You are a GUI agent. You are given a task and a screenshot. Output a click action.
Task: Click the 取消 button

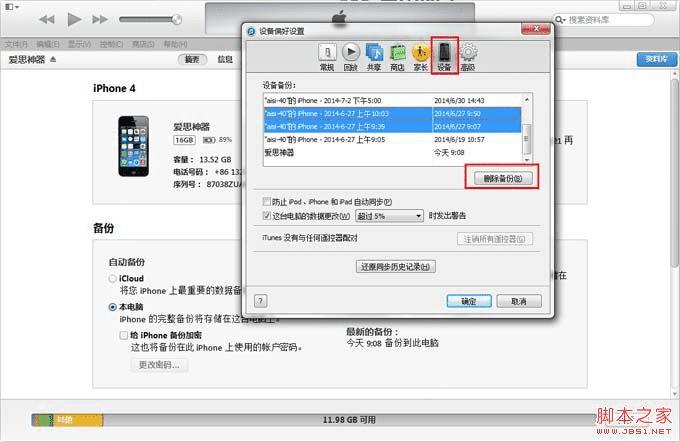(x=519, y=301)
